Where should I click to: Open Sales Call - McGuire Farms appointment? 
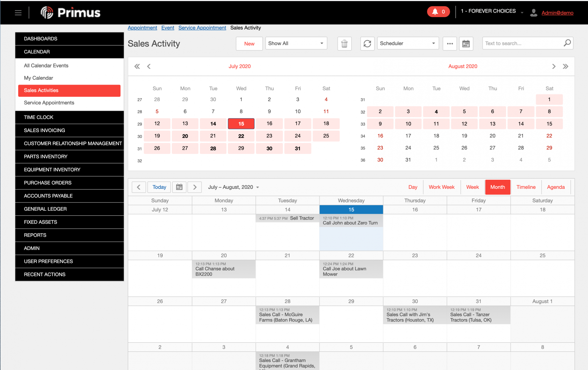tap(287, 315)
